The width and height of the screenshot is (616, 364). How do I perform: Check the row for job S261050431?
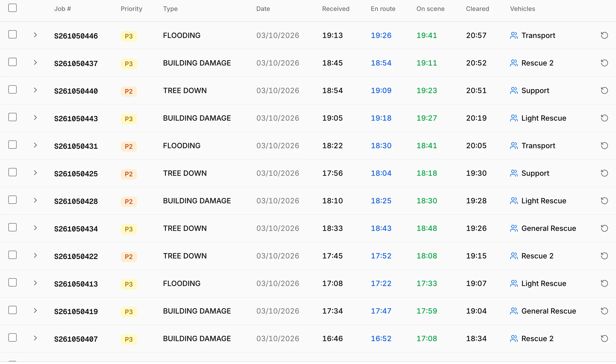pyautogui.click(x=13, y=145)
